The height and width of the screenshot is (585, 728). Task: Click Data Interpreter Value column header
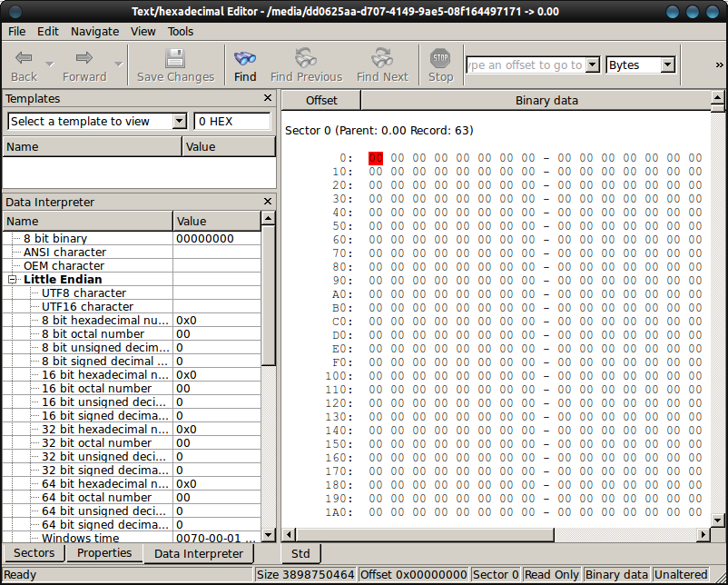[217, 221]
